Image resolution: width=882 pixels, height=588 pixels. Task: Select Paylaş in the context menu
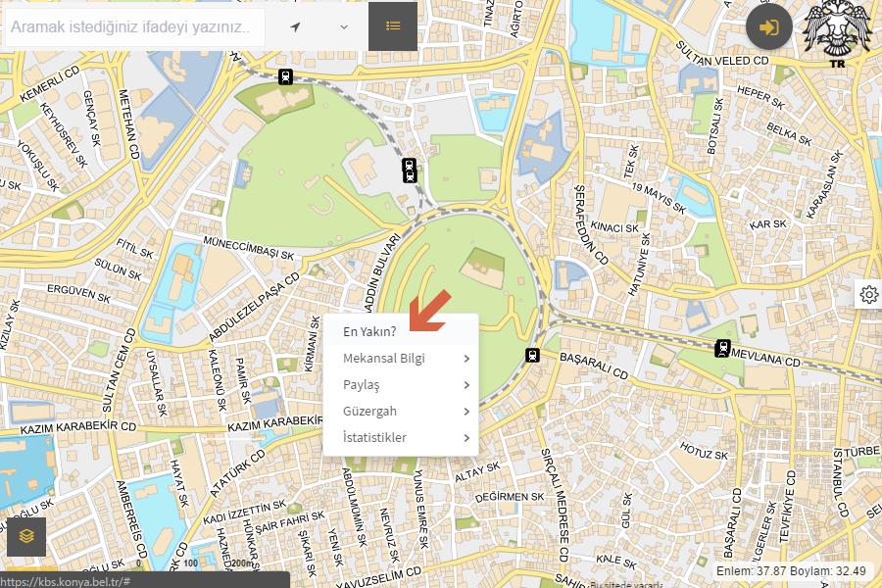coord(362,385)
